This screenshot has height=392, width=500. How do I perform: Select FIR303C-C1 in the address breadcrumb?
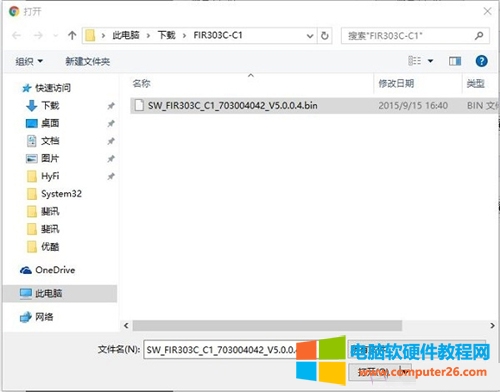pos(218,35)
